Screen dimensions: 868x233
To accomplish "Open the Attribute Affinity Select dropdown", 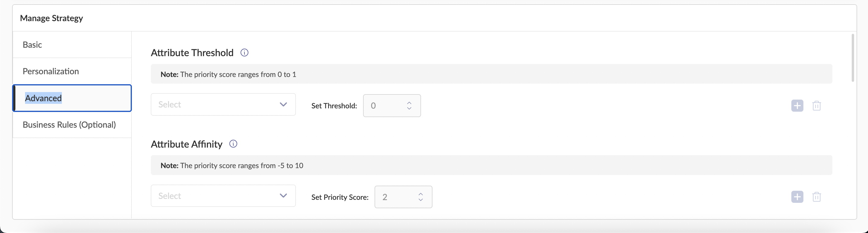I will [223, 196].
